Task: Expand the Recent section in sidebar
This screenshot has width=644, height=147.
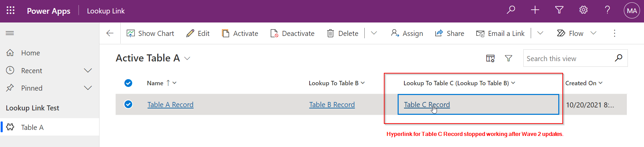Action: point(88,70)
